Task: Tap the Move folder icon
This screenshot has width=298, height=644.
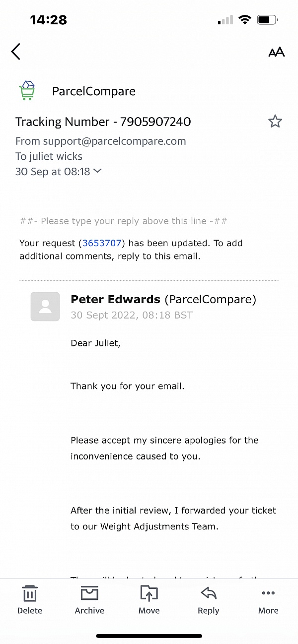Action: (x=149, y=593)
